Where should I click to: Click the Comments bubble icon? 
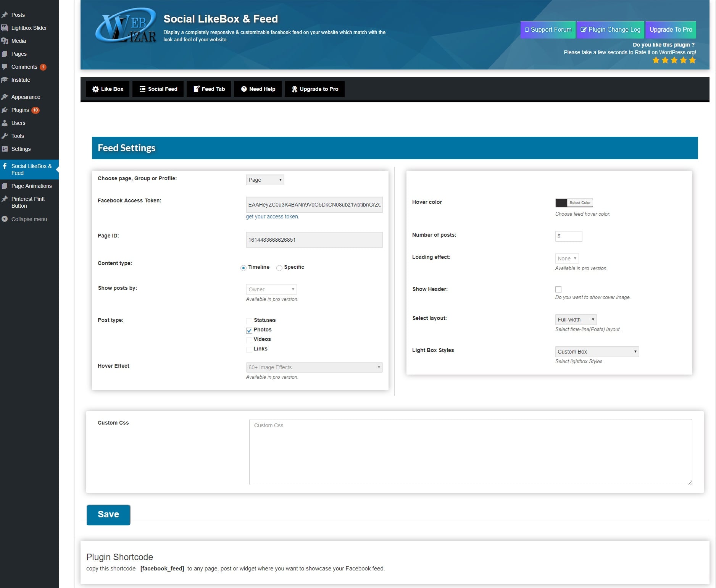click(x=5, y=67)
